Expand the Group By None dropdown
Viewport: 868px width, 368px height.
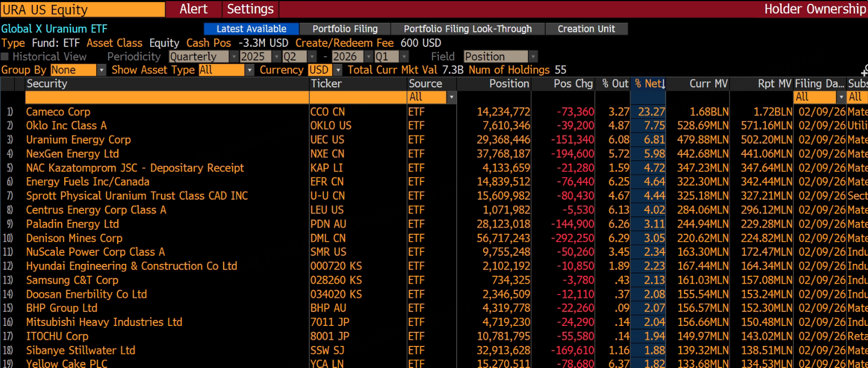click(101, 70)
